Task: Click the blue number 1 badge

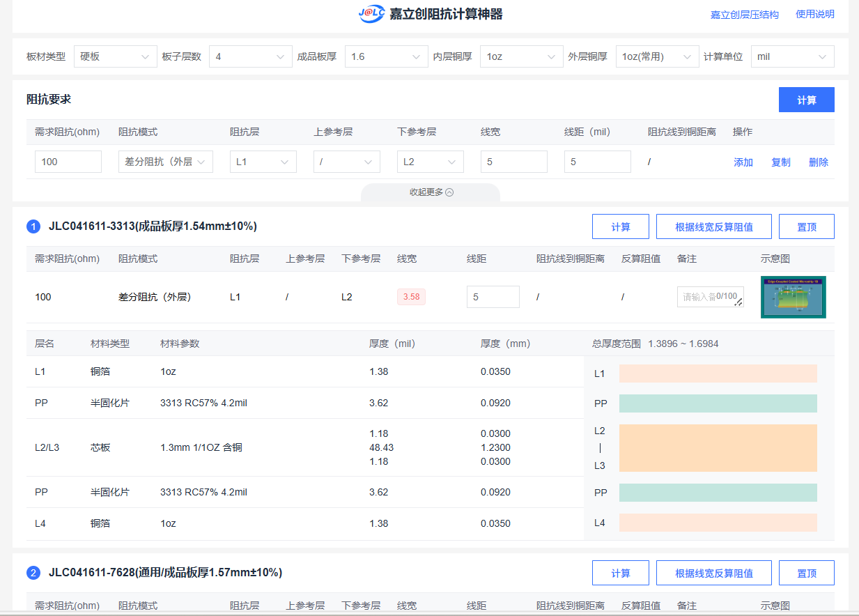Action: (x=33, y=226)
